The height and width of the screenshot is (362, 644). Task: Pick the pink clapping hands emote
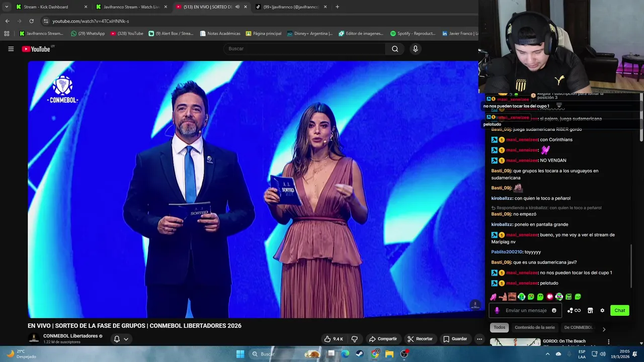493,297
